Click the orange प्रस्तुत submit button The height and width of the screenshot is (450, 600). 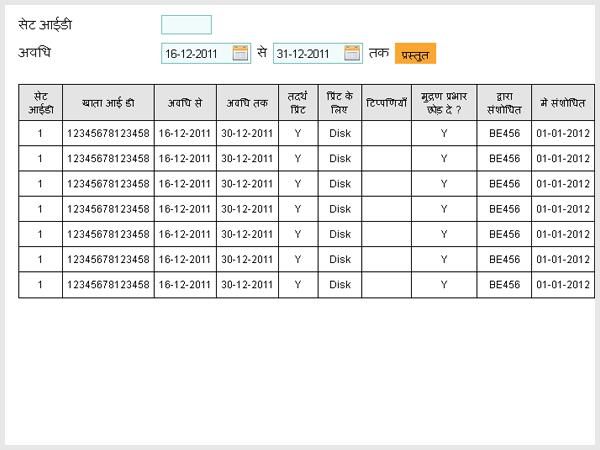[x=415, y=53]
